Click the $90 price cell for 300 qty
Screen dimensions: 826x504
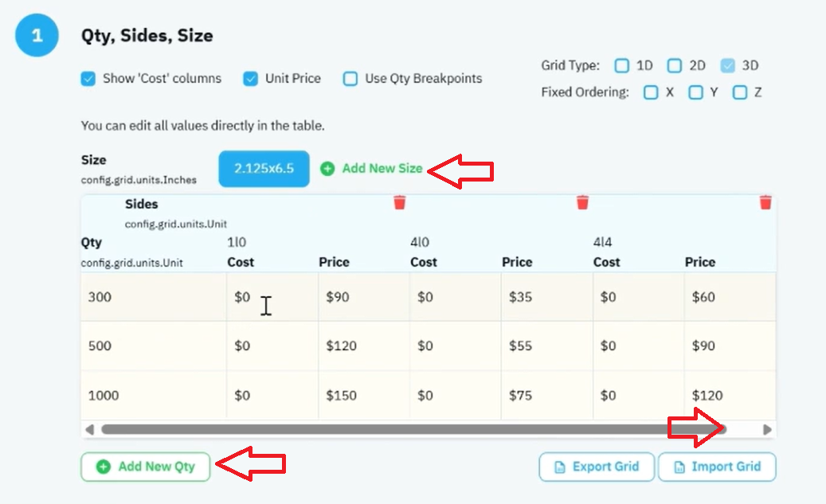pos(363,297)
